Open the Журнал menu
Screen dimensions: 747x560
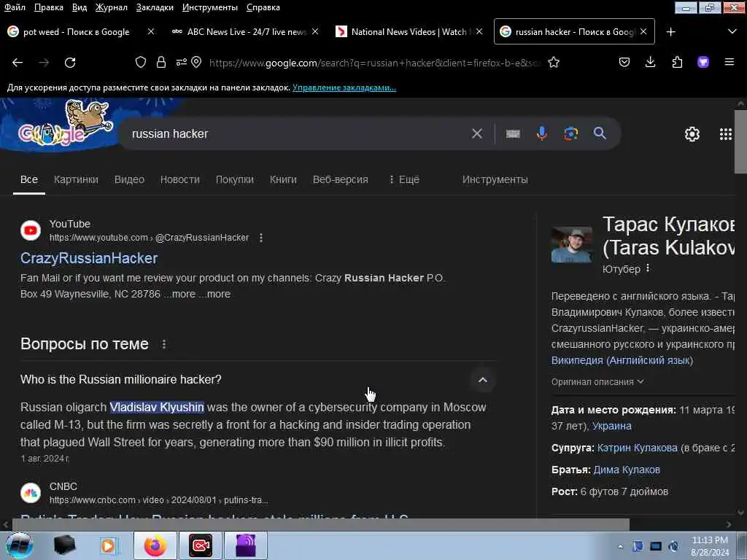[x=112, y=7]
